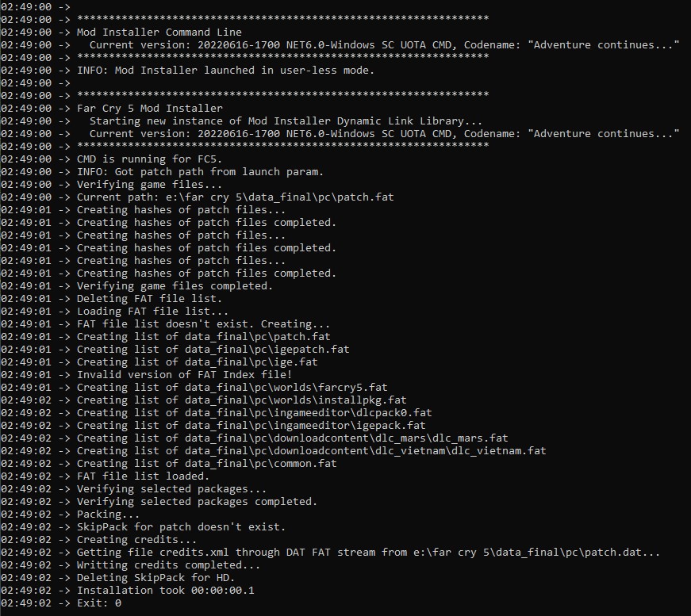
Task: Click the "Installation took 00:00:00.1" line
Action: (x=165, y=590)
